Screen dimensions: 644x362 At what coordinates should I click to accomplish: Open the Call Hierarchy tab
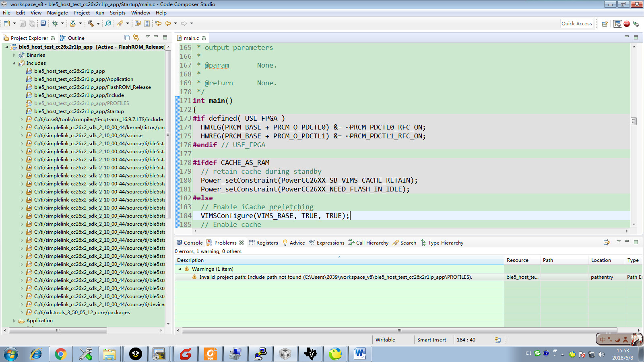(x=368, y=243)
